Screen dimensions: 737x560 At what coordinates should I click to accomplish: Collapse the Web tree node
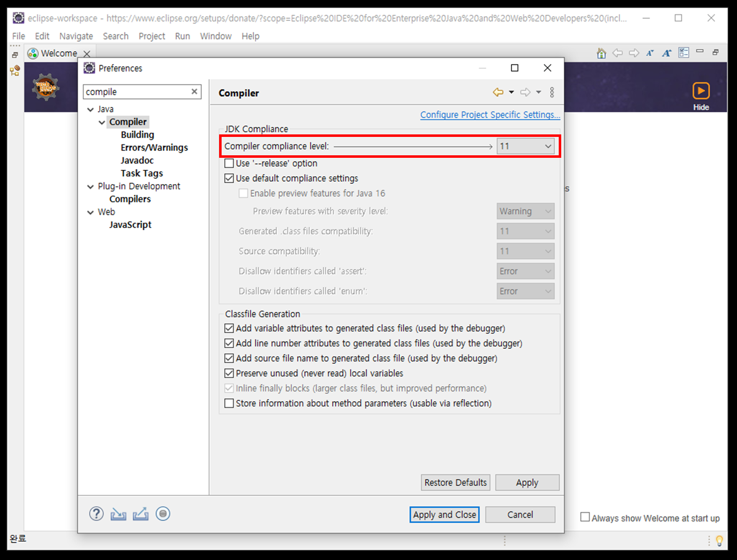pyautogui.click(x=90, y=213)
